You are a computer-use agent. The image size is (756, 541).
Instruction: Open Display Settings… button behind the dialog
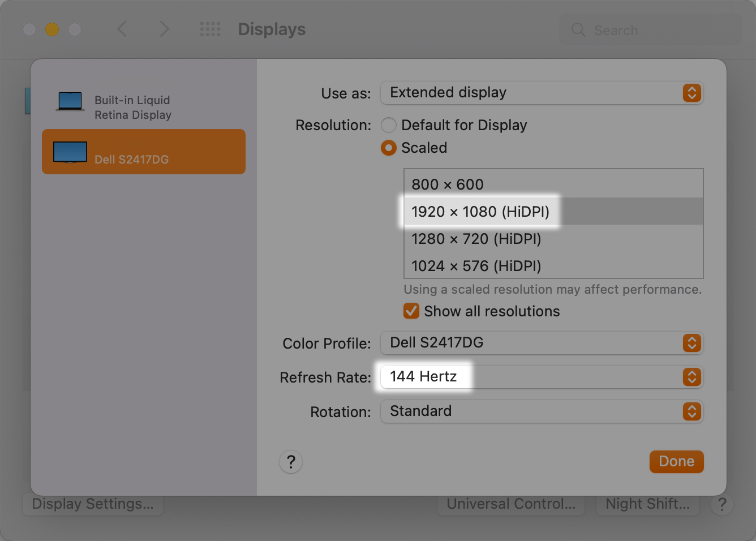tap(93, 504)
